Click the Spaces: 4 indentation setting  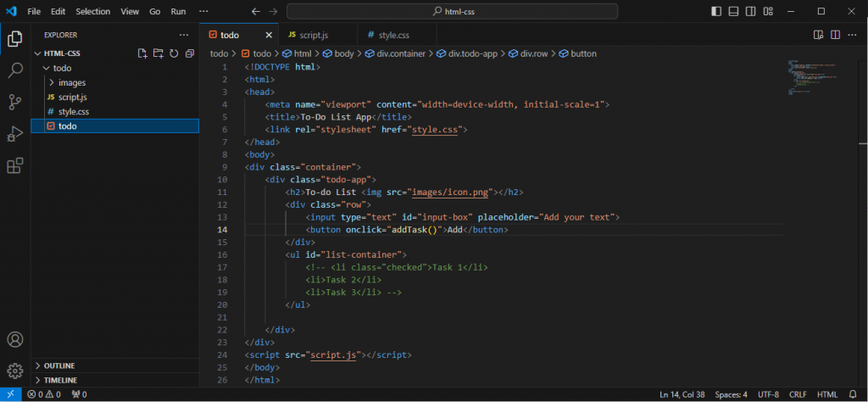731,394
